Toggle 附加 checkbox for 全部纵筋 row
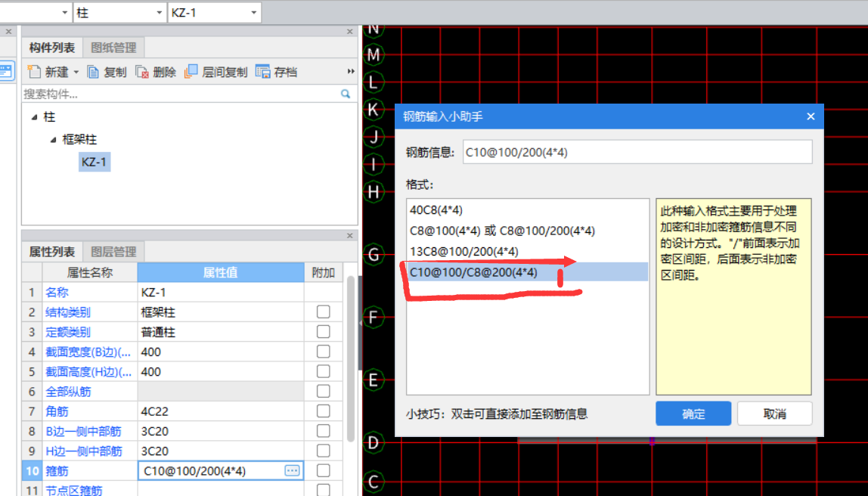The width and height of the screenshot is (868, 496). click(324, 392)
